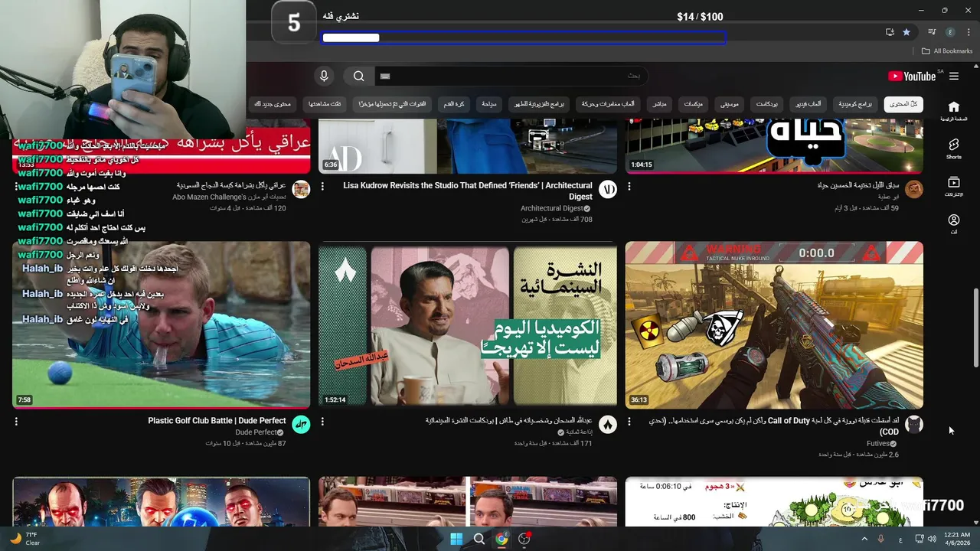Image resolution: width=980 pixels, height=551 pixels.
Task: Open the taskbar clock showing 12:21 AM
Action: tap(959, 539)
